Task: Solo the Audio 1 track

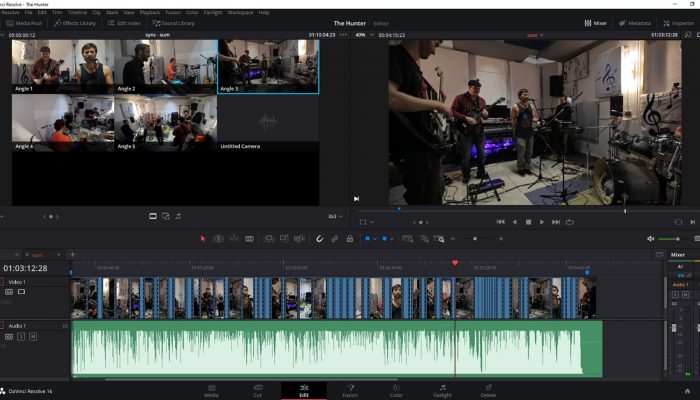Action: (x=21, y=336)
